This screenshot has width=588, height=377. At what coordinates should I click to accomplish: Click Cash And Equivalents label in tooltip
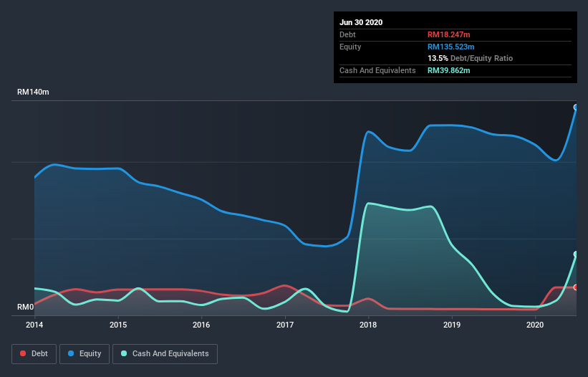point(377,70)
